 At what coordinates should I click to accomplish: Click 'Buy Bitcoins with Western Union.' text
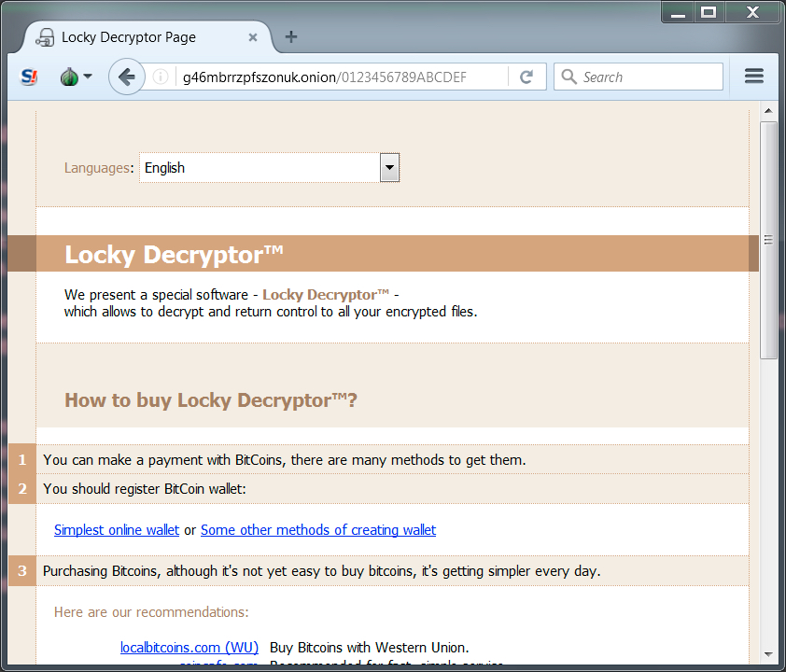coord(369,648)
